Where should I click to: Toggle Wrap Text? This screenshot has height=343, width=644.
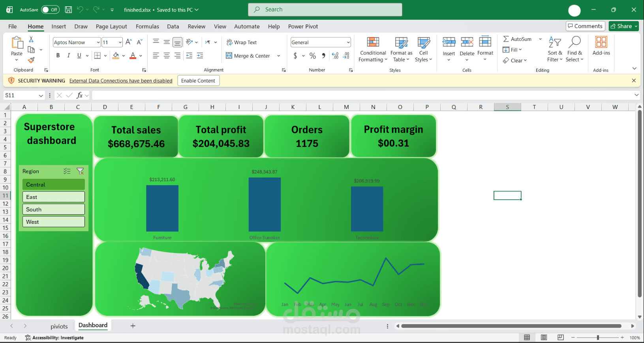pos(241,42)
